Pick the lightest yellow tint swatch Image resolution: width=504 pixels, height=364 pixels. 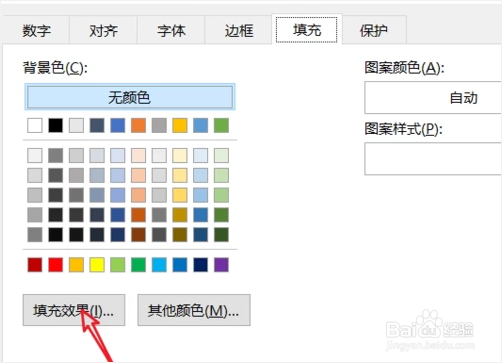180,156
